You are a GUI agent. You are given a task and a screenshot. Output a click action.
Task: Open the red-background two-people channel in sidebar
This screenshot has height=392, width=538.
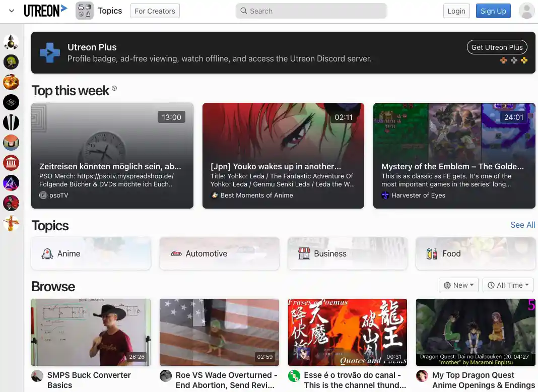point(11,203)
